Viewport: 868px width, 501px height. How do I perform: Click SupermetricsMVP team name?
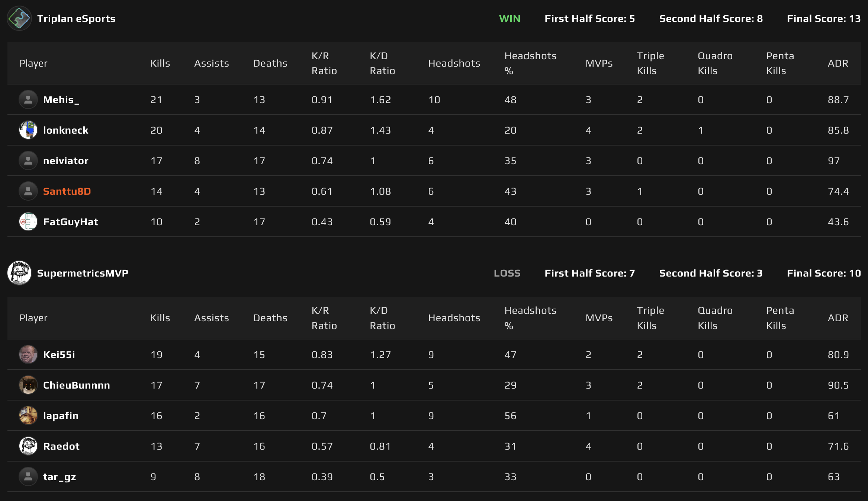(x=83, y=273)
